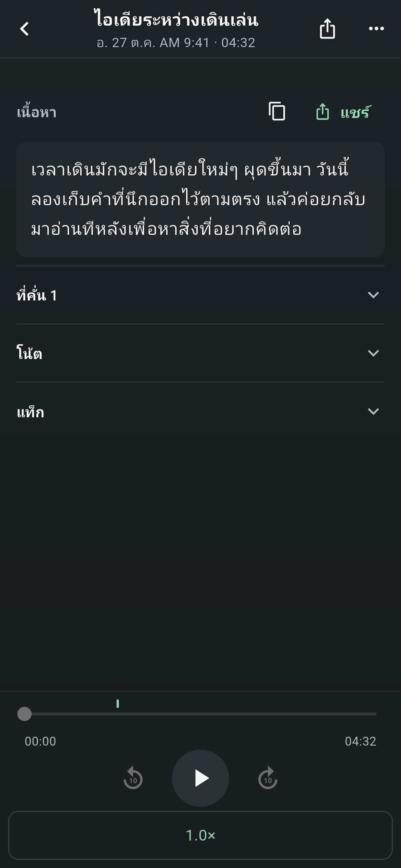Tap the green share icon beside แชร์
This screenshot has height=868, width=401.
pyautogui.click(x=322, y=111)
